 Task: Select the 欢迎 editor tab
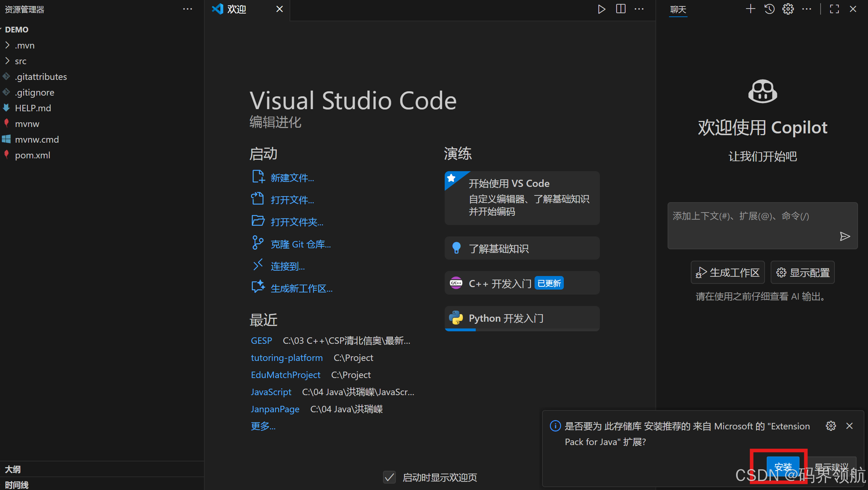(247, 10)
